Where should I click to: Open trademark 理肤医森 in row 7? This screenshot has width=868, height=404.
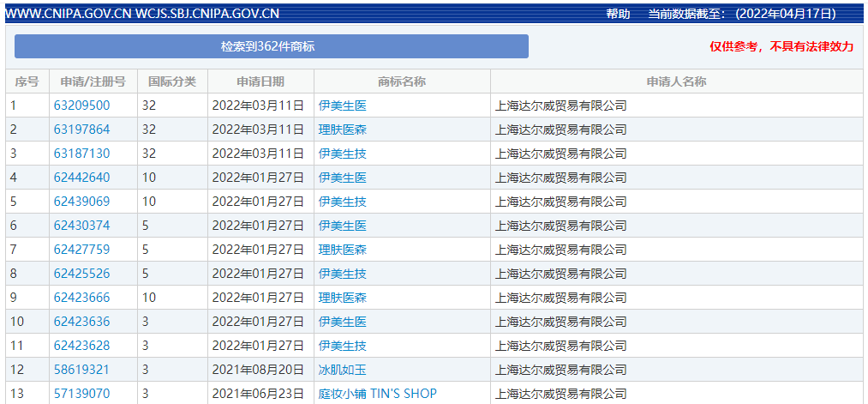343,250
